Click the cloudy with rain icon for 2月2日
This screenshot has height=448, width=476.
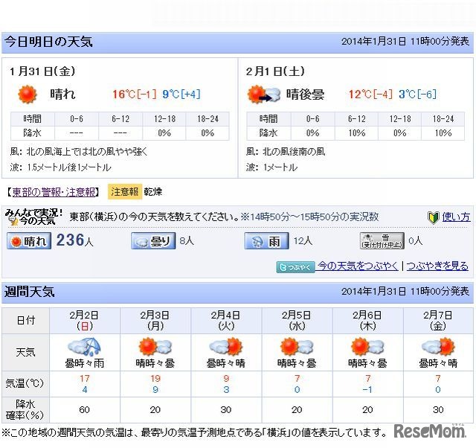click(x=84, y=346)
